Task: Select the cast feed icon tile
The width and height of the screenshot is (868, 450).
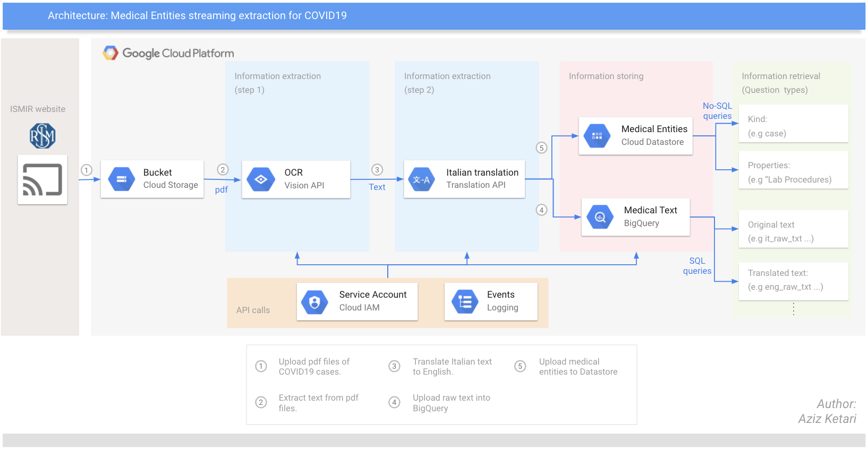Action: 42,180
